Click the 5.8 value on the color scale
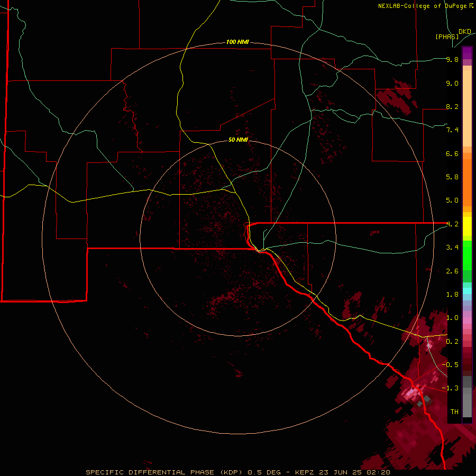This screenshot has width=476, height=476. (452, 177)
